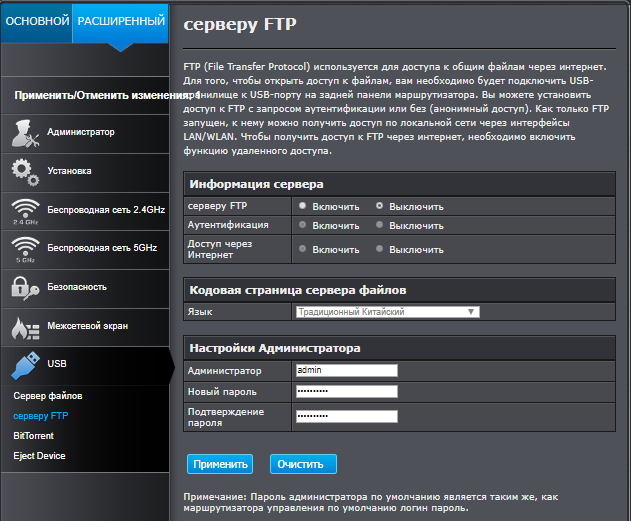This screenshot has width=631, height=521.
Task: Open the Установка menu section
Action: pyautogui.click(x=85, y=172)
